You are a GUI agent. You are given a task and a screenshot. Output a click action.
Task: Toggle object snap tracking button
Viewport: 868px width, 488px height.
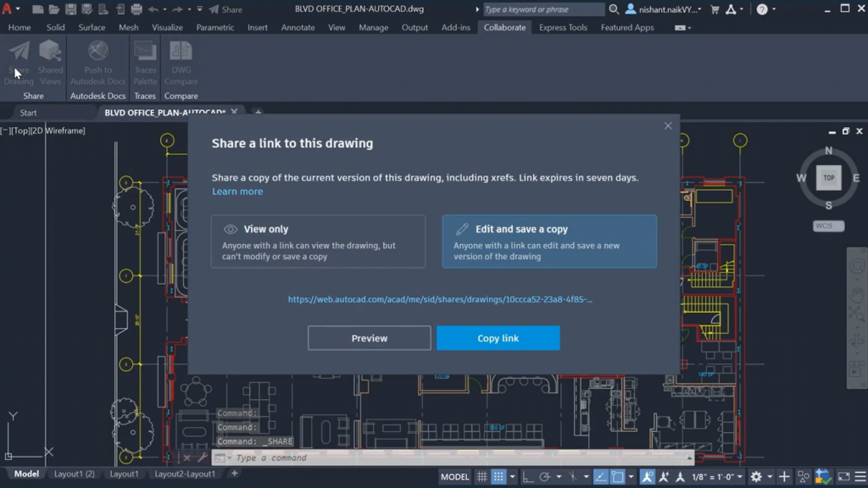click(x=601, y=477)
